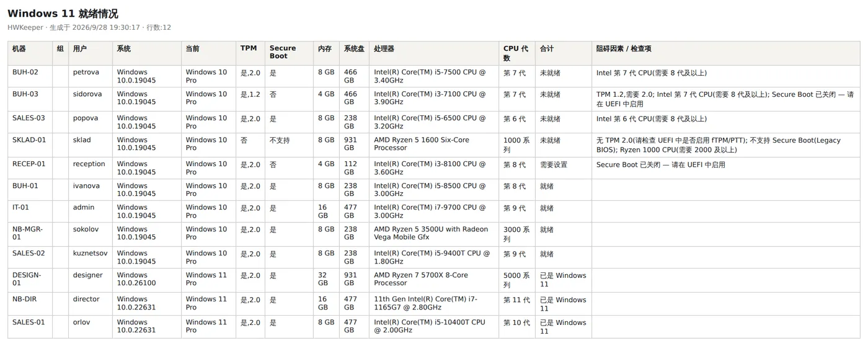Image resolution: width=868 pixels, height=351 pixels.
Task: Click the HWKeeper generation info line
Action: point(89,27)
